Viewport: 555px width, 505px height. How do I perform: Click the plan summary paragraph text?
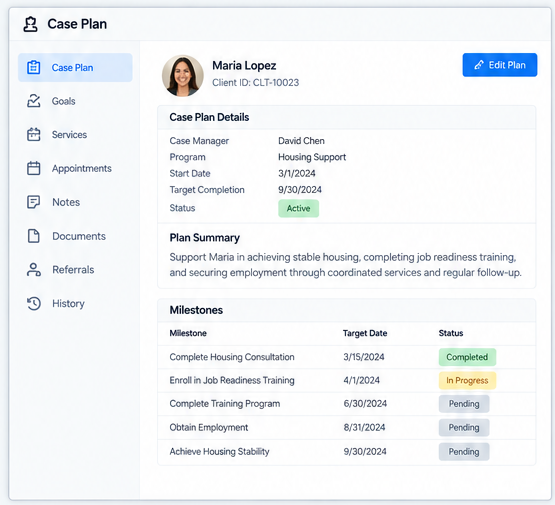point(345,265)
